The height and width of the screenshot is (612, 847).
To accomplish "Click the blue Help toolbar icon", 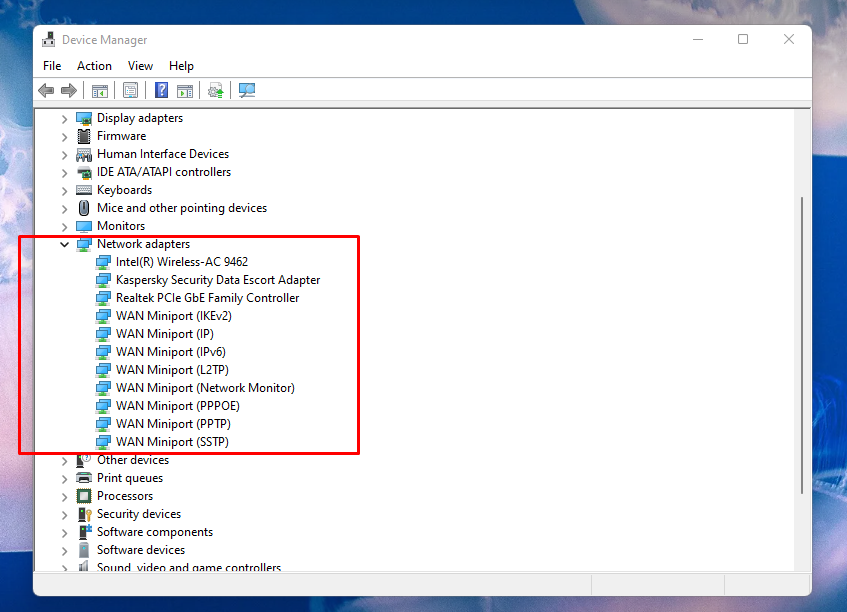I will [161, 90].
